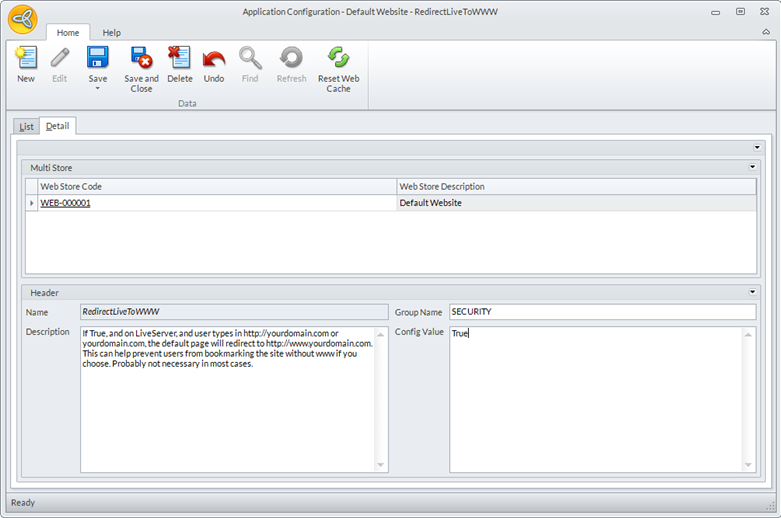
Task: Click the Reset Web Cache icon
Action: (338, 58)
